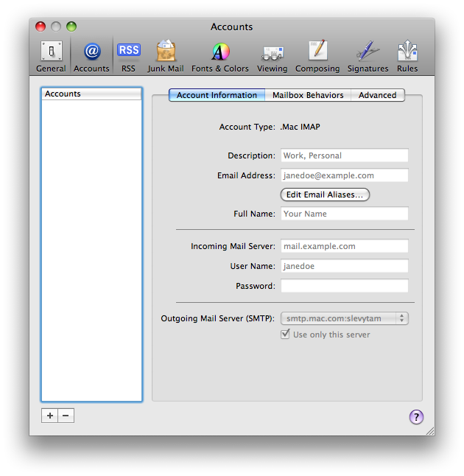Open Rules preferences
Screen dimensions: 464x476
coord(407,56)
